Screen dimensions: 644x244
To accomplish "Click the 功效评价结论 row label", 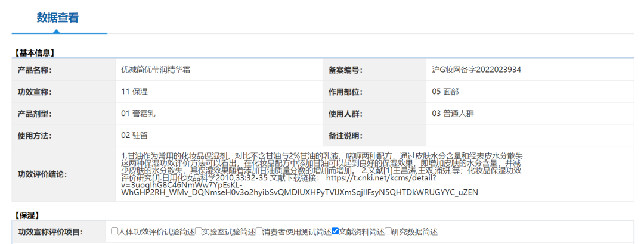I will point(42,174).
